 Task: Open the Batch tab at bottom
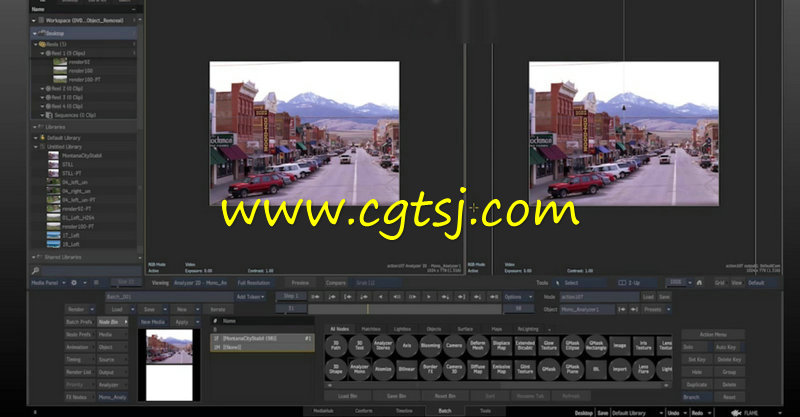(x=445, y=411)
